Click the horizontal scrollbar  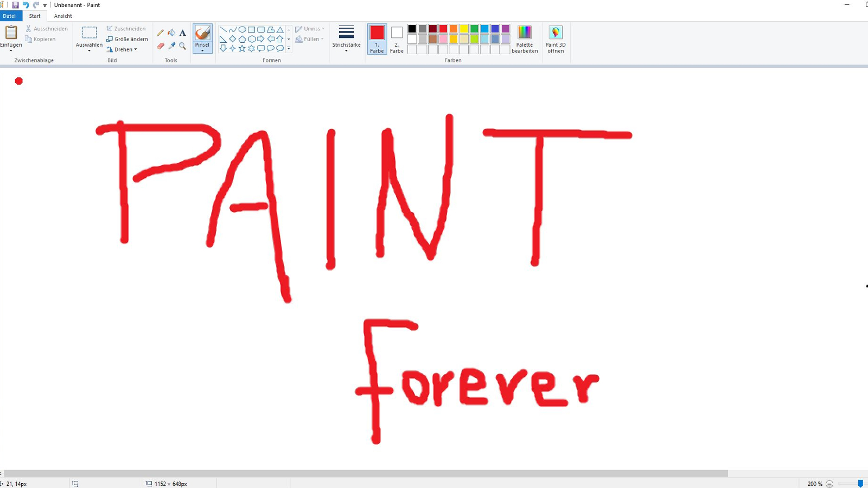[366, 473]
